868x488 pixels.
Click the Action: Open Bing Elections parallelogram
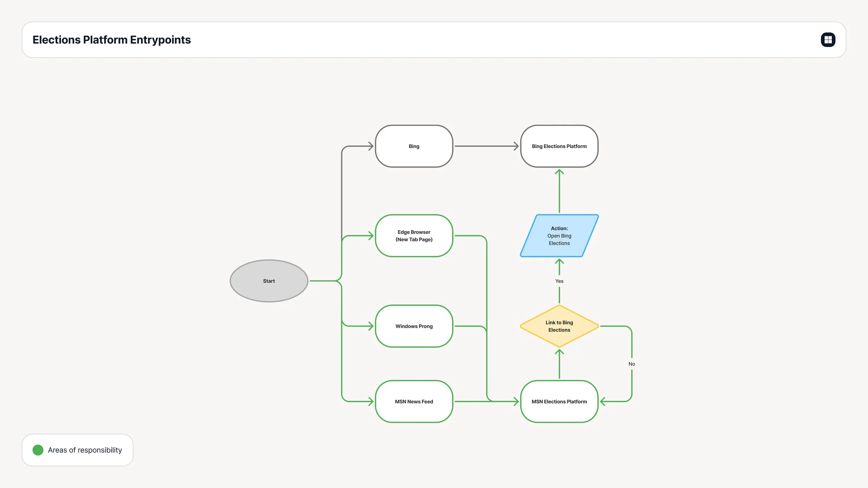(559, 236)
